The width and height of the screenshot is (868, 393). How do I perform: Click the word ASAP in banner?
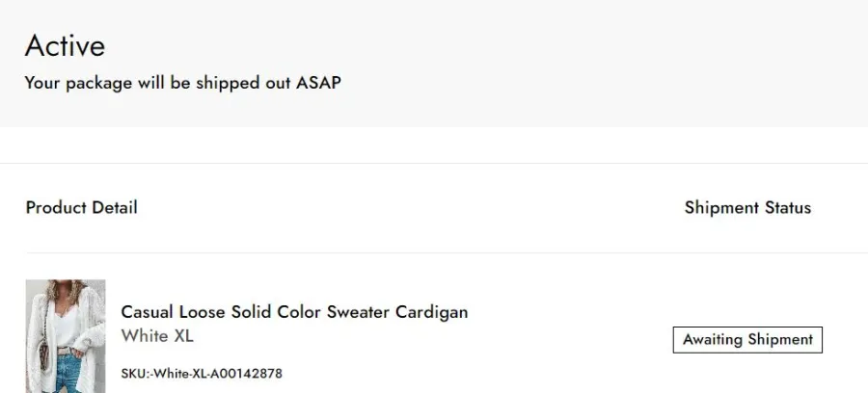pyautogui.click(x=318, y=83)
